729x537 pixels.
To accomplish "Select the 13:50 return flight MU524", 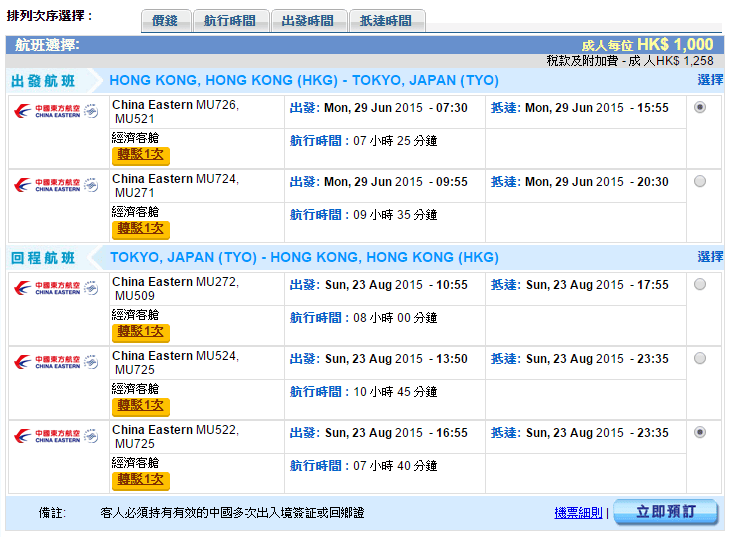I will (x=699, y=358).
